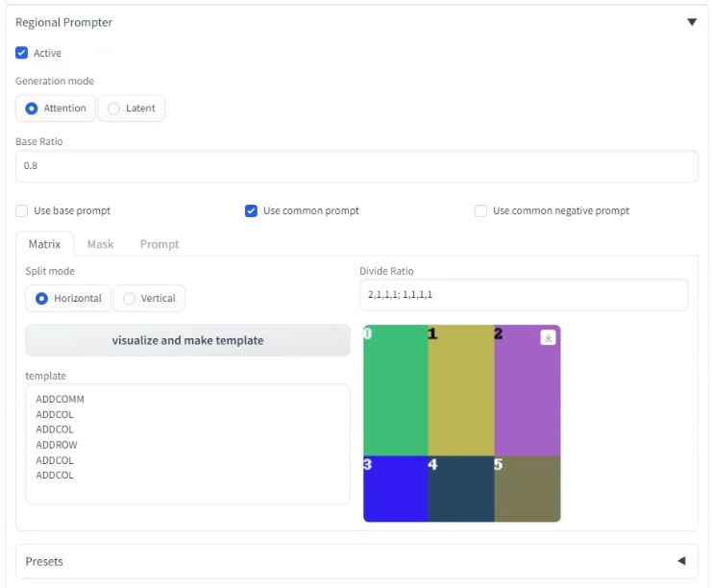Focus the Base Ratio input field
This screenshot has width=712, height=588.
point(356,166)
